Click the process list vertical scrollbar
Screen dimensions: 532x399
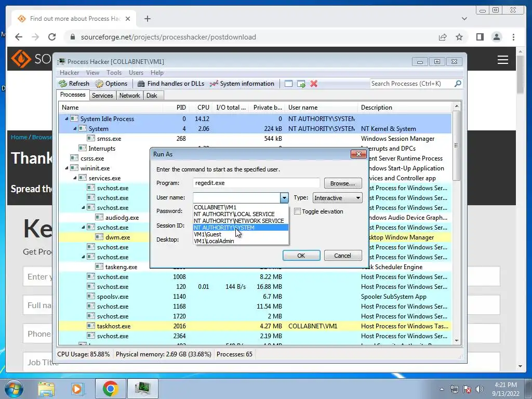pyautogui.click(x=457, y=146)
